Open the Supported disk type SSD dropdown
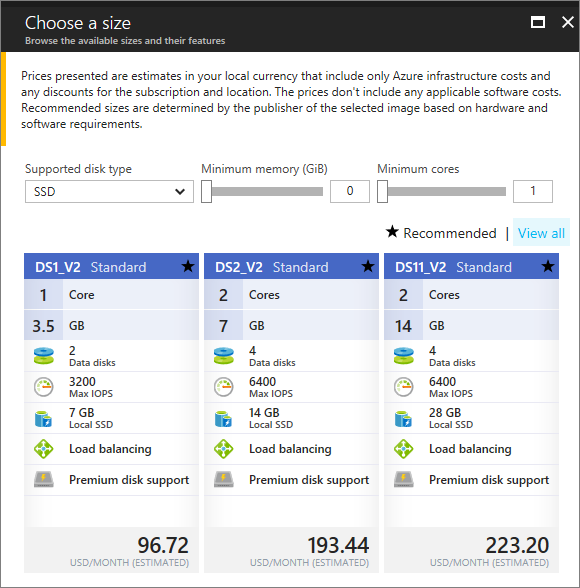The width and height of the screenshot is (580, 588). 109,192
